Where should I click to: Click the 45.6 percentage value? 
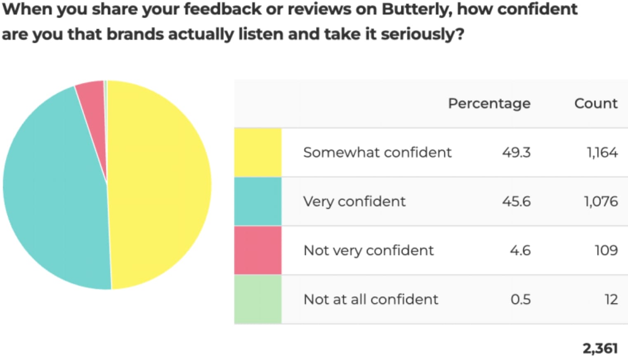coord(516,201)
